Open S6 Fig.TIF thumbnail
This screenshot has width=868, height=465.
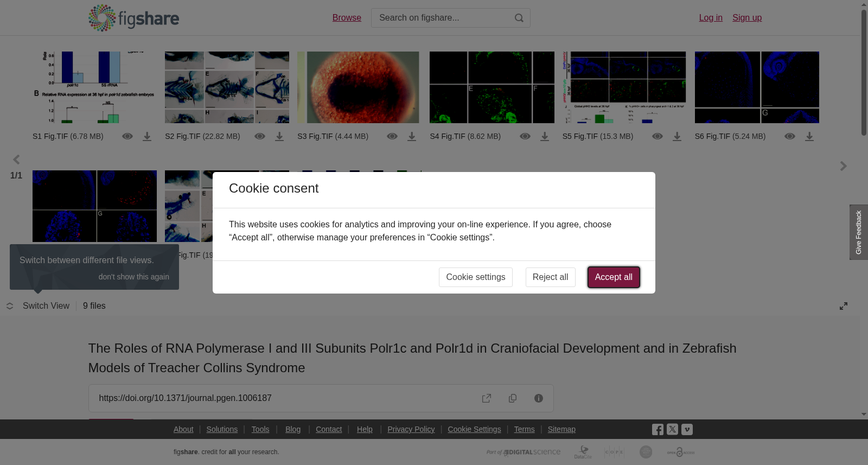757,87
